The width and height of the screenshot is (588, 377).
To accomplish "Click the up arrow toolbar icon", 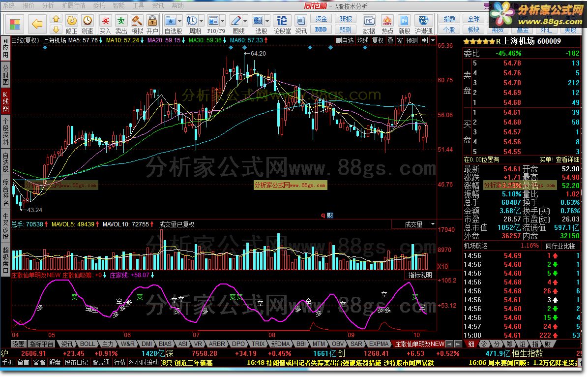I will 56,19.
